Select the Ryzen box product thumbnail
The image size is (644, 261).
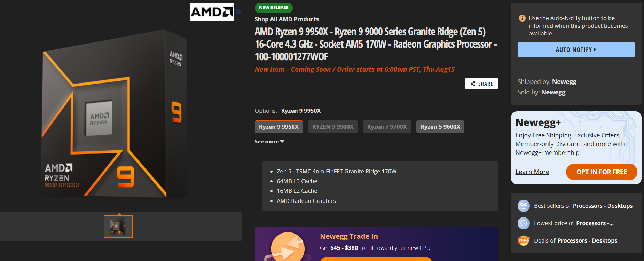click(x=118, y=226)
